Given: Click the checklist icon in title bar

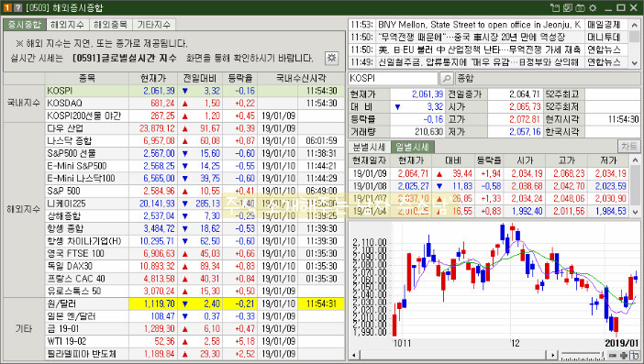Looking at the screenshot, I should (x=568, y=8).
